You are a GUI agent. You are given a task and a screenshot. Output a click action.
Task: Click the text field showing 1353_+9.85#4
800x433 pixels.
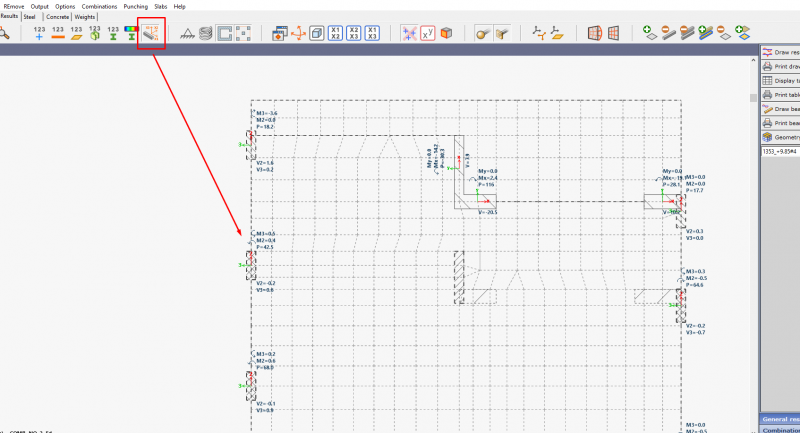[x=780, y=151]
